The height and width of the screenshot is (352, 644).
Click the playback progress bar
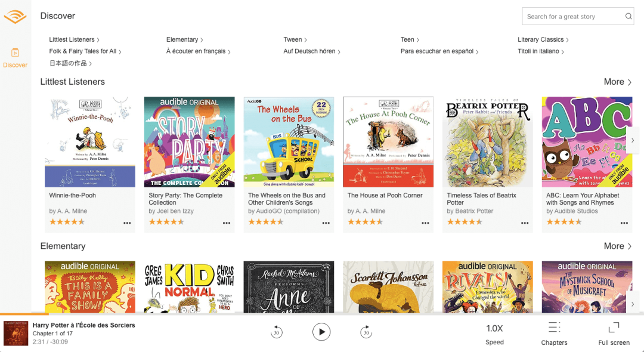pos(322,314)
